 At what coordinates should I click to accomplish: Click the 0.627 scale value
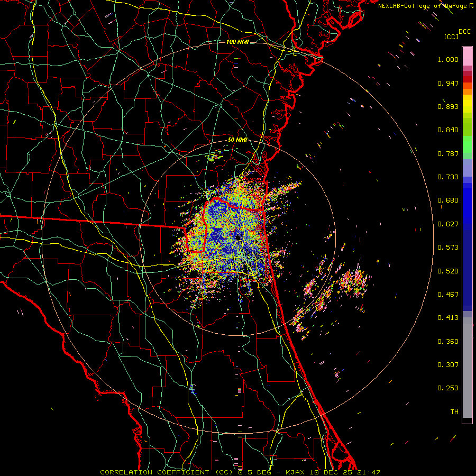(x=448, y=224)
